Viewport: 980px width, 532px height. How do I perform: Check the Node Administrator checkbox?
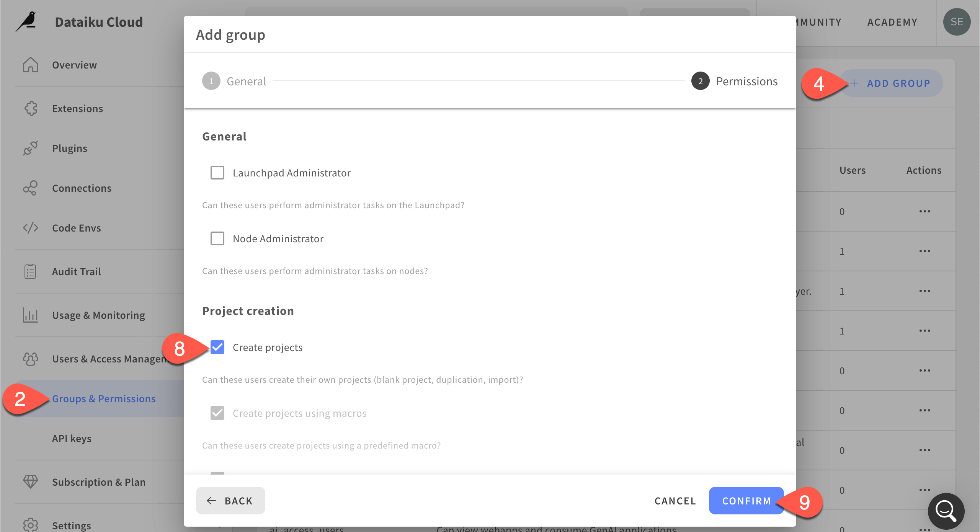[217, 238]
